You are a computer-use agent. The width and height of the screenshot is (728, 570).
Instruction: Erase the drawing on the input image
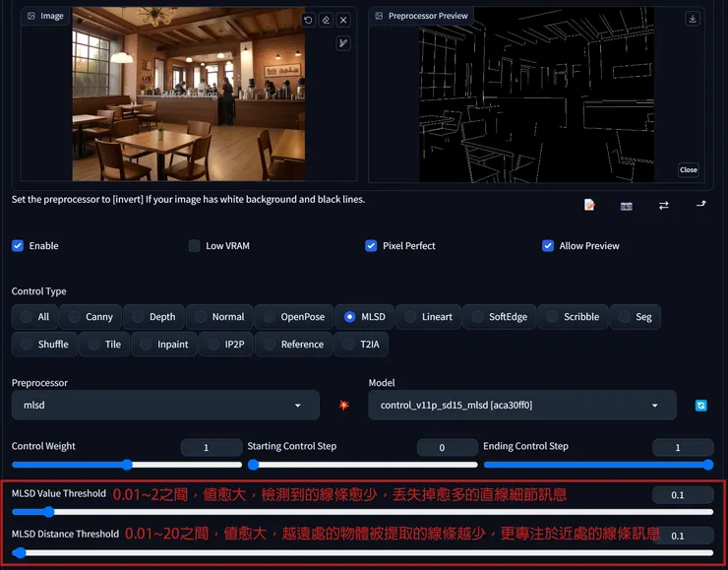(x=326, y=20)
